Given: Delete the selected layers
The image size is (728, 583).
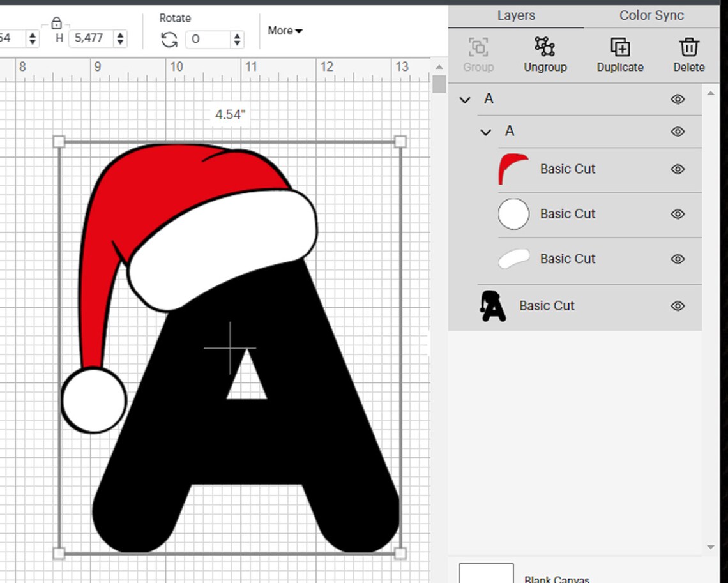Looking at the screenshot, I should coord(688,54).
